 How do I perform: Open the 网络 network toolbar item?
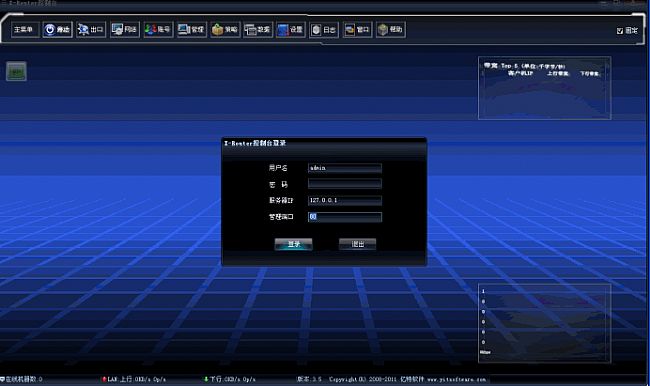coord(125,29)
